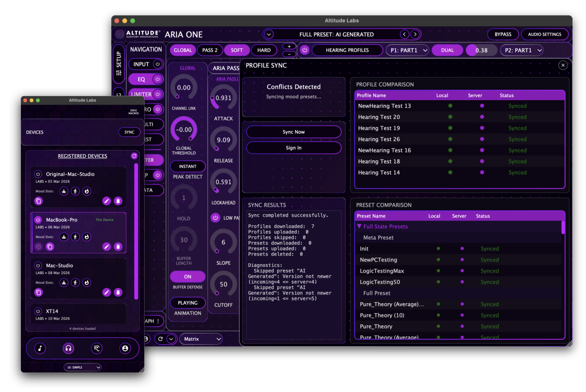This screenshot has width=586, height=392.
Task: Copy the Mac-Studio device settings
Action: (x=38, y=292)
